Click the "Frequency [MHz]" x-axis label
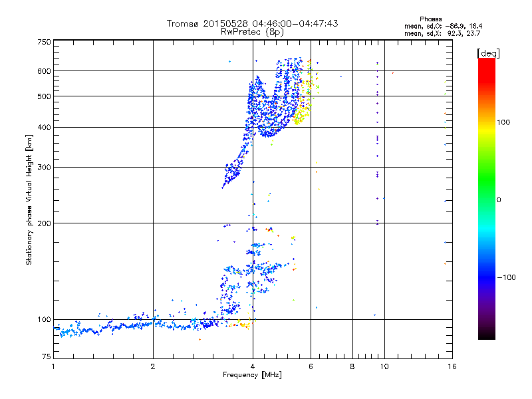Screen dimensions: 532x399 click(252, 375)
